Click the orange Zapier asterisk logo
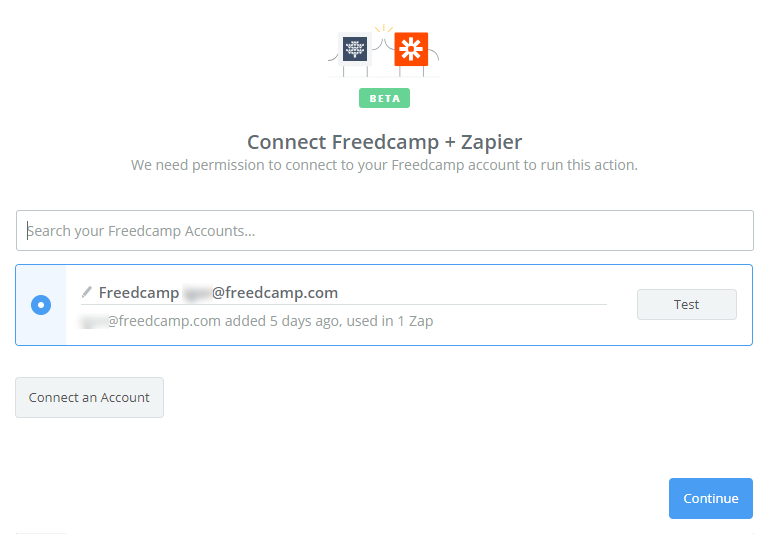 tap(411, 49)
